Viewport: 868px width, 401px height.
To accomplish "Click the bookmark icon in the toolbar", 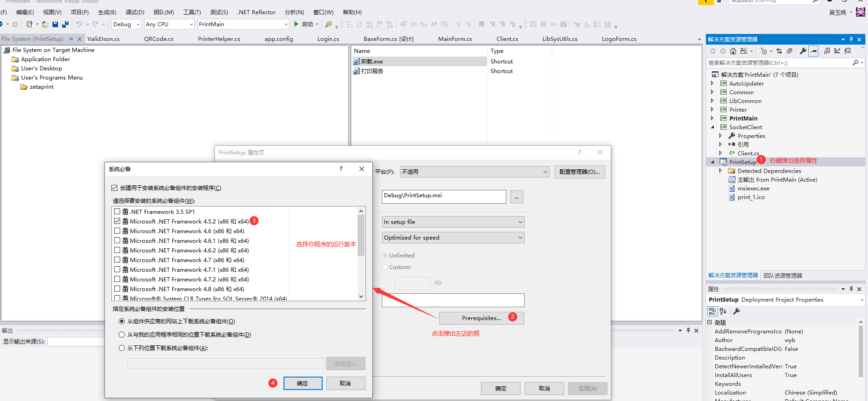I will pos(481,24).
